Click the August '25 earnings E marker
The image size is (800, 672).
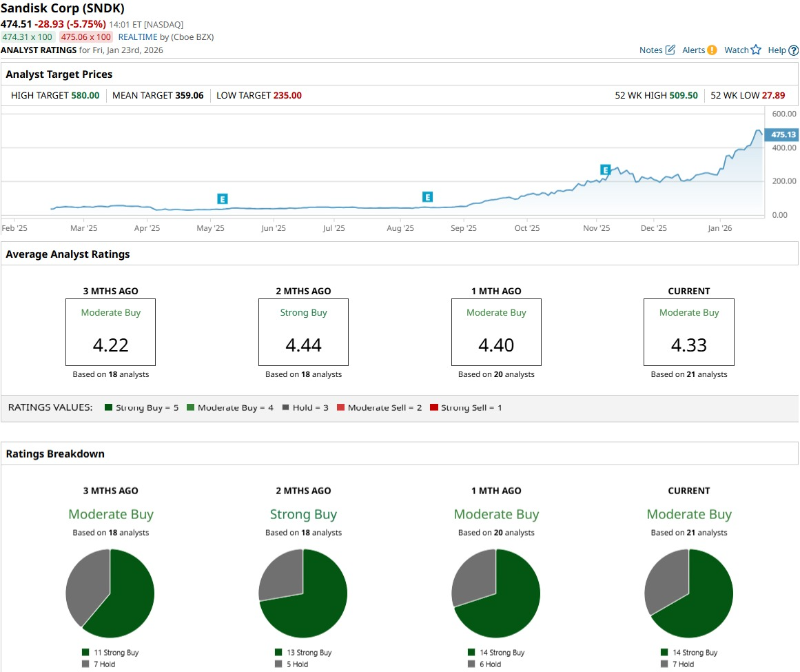[x=427, y=197]
